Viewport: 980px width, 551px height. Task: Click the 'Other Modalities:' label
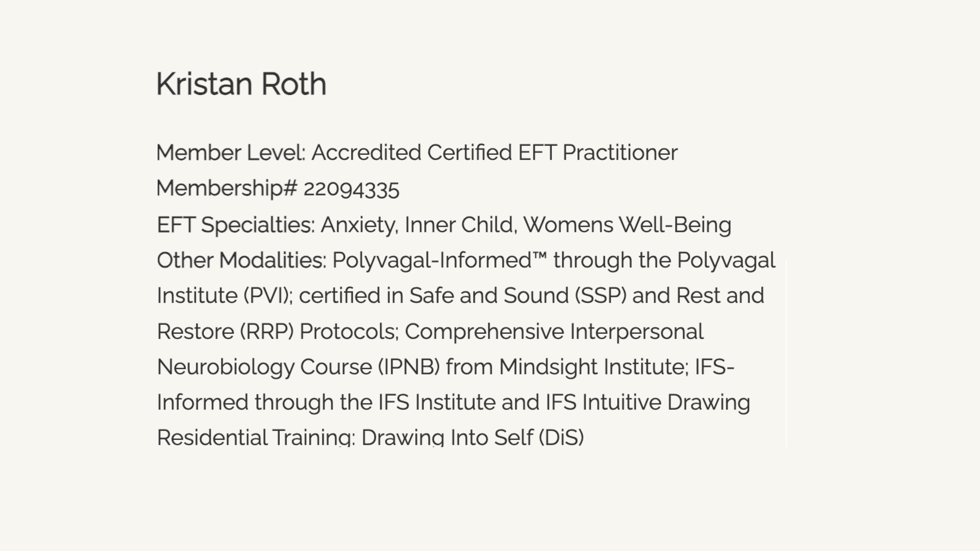[241, 260]
